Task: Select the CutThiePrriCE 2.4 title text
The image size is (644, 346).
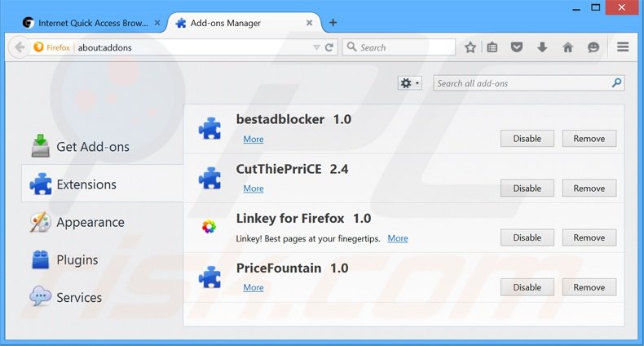Action: (292, 169)
